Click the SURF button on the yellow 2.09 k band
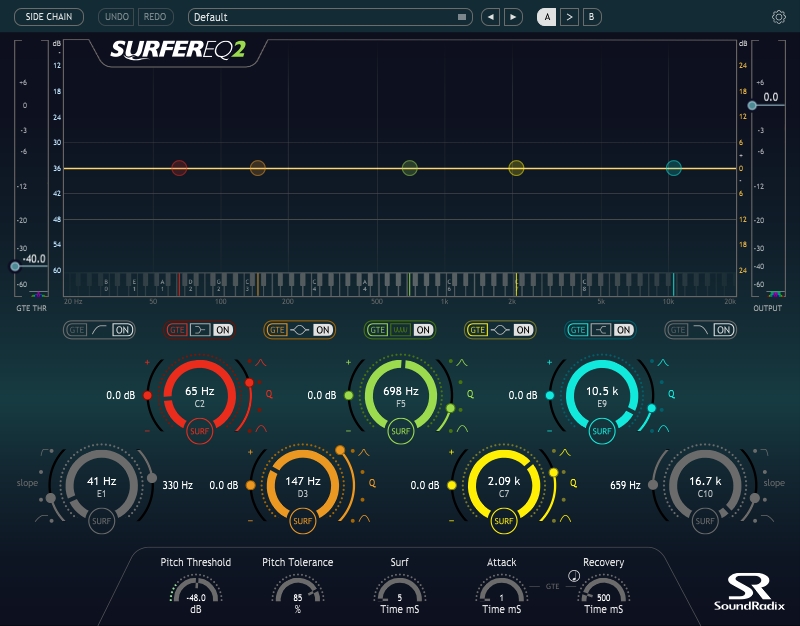The height and width of the screenshot is (626, 800). [504, 521]
